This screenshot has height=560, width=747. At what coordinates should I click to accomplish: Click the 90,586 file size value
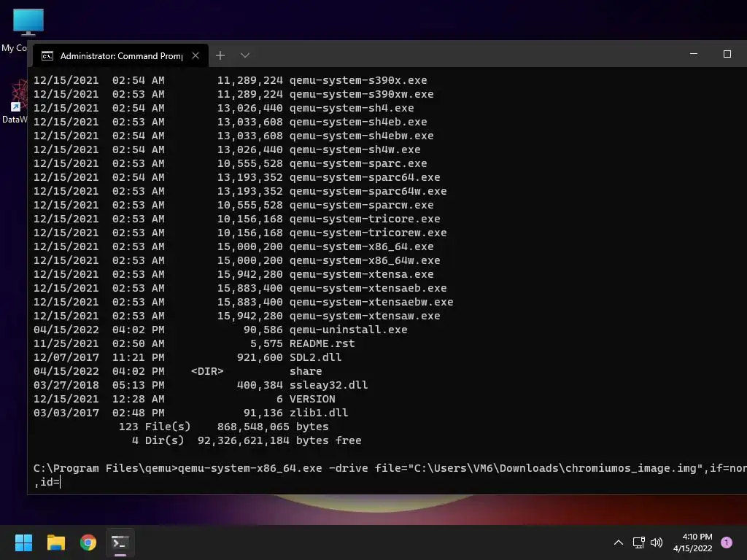coord(263,330)
